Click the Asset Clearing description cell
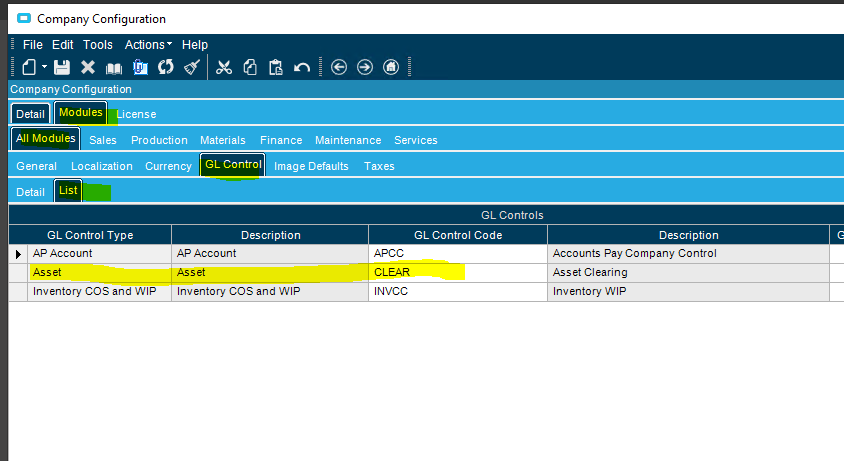The image size is (844, 461). pos(688,273)
